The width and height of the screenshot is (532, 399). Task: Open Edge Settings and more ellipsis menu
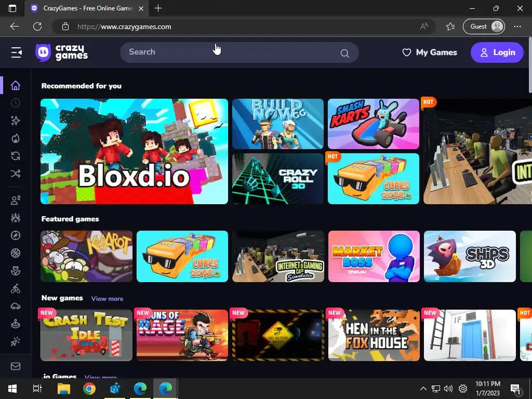click(x=517, y=26)
